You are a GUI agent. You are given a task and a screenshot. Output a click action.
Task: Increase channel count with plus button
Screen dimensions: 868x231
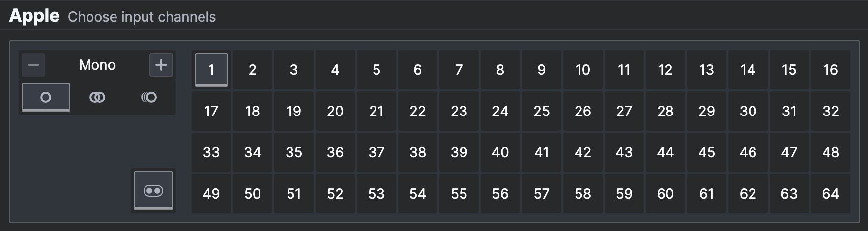pyautogui.click(x=161, y=65)
